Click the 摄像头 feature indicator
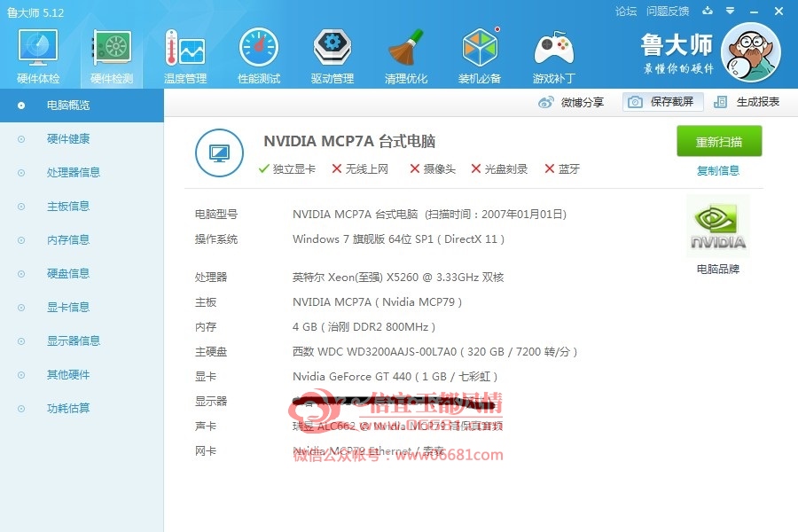Viewport: 798px width, 532px height. [x=433, y=169]
